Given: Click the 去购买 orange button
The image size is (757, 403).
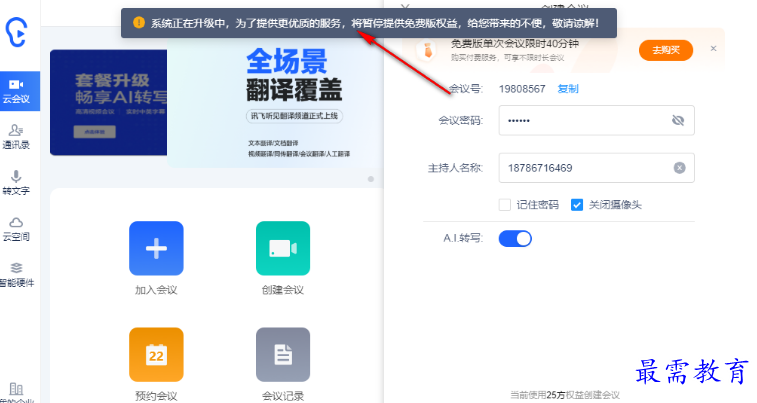Looking at the screenshot, I should tap(666, 50).
